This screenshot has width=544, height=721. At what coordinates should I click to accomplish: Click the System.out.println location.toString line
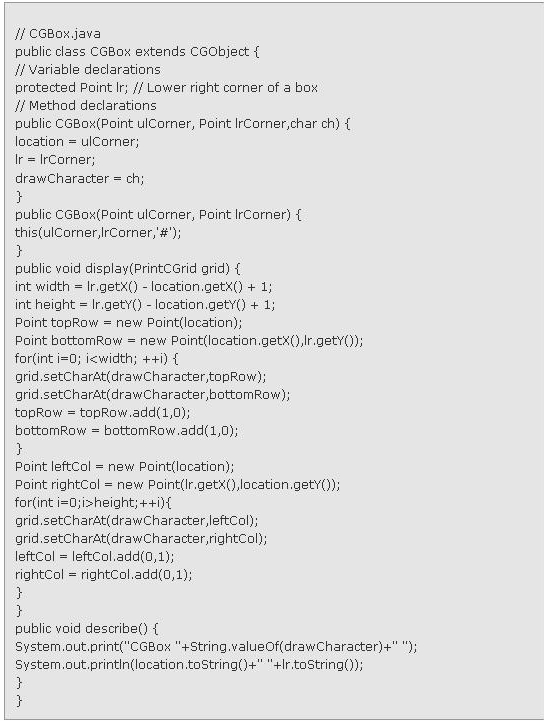tap(189, 665)
